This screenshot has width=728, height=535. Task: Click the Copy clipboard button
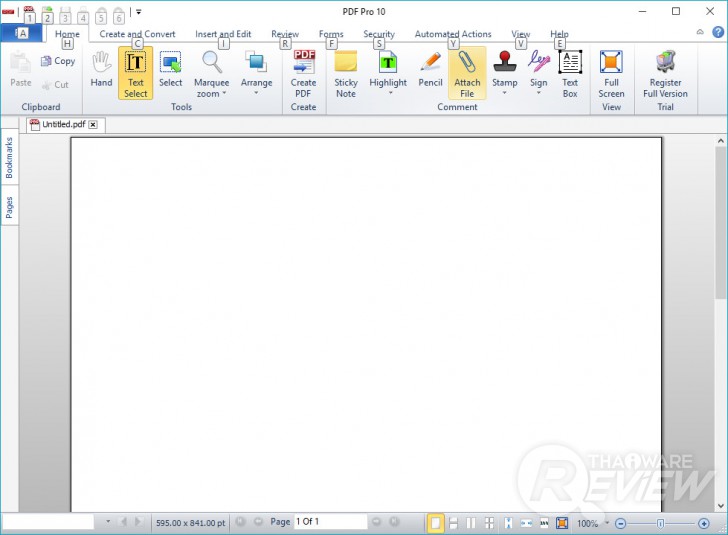click(x=58, y=61)
